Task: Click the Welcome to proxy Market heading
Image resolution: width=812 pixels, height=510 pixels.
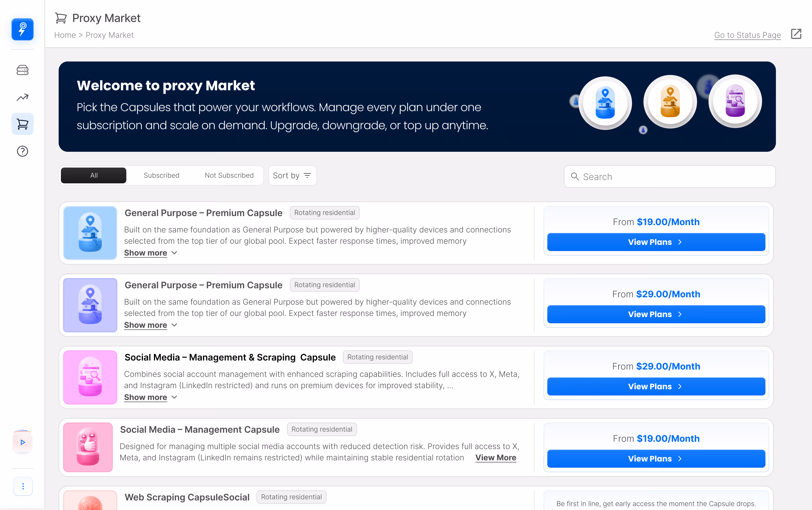Action: pyautogui.click(x=166, y=85)
